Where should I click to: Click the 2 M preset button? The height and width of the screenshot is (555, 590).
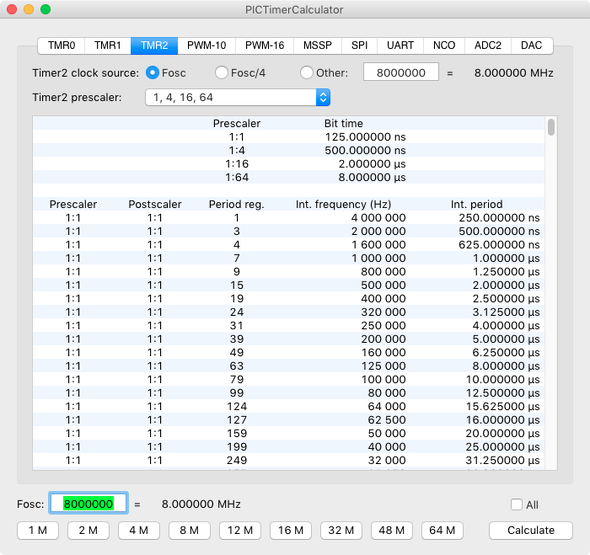88,530
